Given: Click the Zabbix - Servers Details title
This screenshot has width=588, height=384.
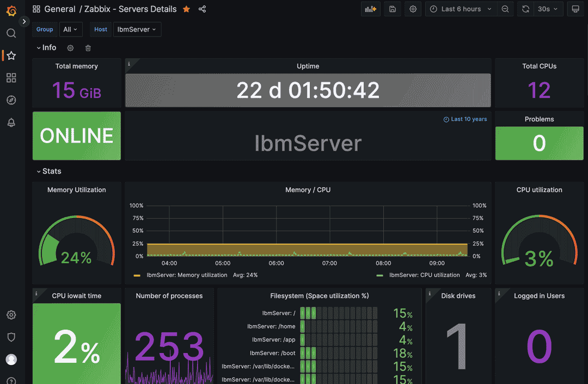Looking at the screenshot, I should (131, 9).
